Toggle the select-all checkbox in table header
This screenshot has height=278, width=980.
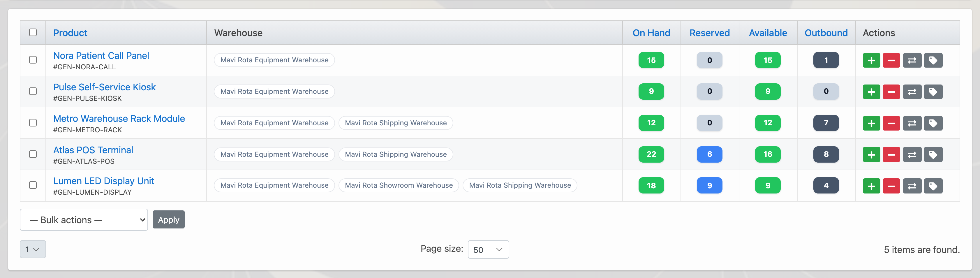(33, 32)
